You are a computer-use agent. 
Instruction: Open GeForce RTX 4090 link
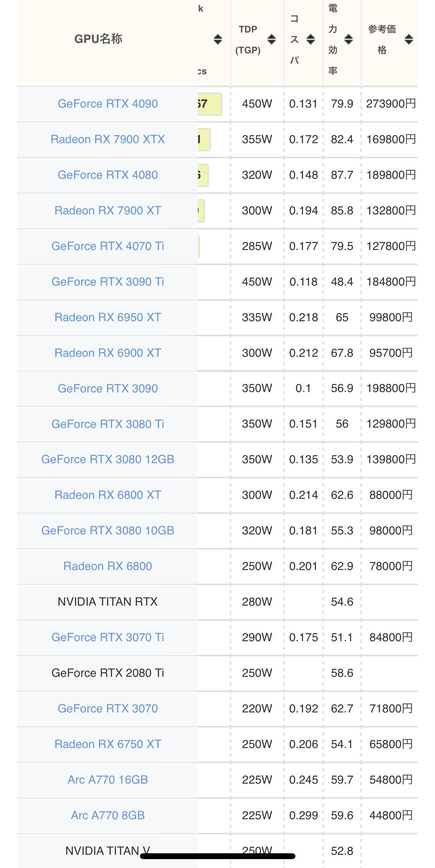pyautogui.click(x=108, y=104)
